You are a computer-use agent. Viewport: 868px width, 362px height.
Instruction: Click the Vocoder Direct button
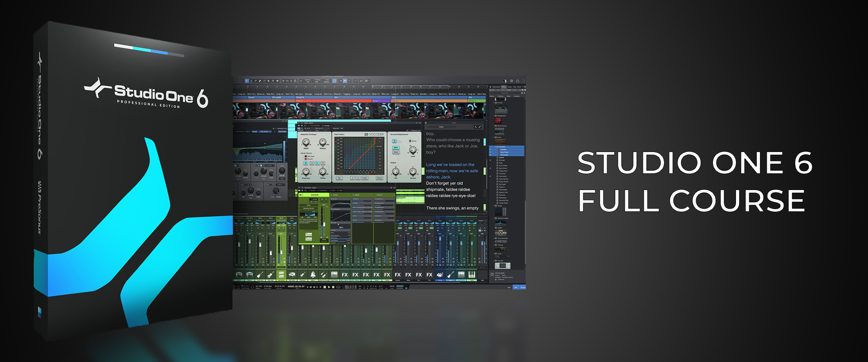(x=396, y=152)
